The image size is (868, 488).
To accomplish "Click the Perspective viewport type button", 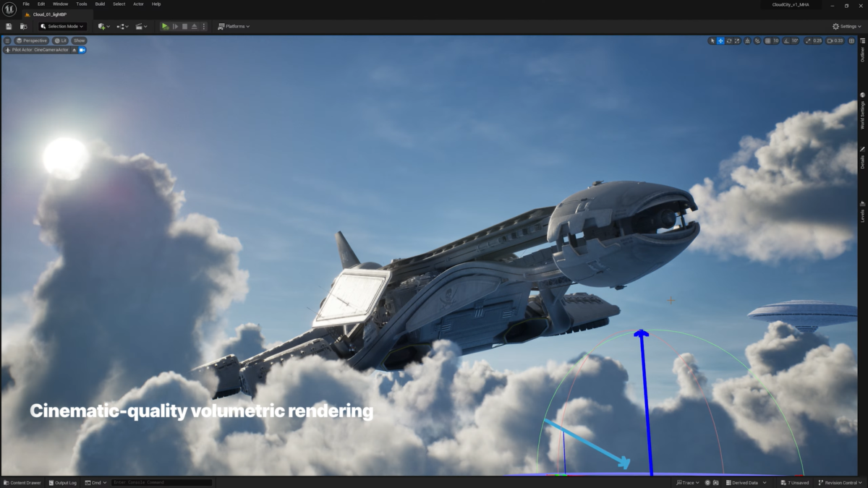I will pos(32,40).
